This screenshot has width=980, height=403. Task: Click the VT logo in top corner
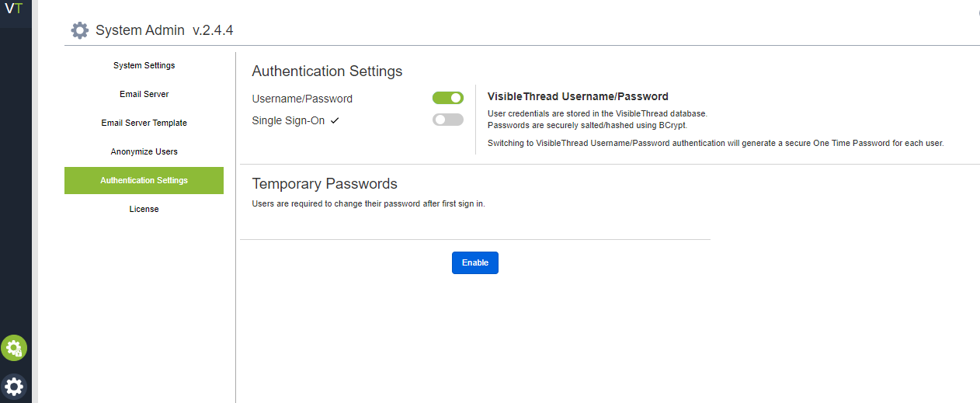click(x=13, y=9)
